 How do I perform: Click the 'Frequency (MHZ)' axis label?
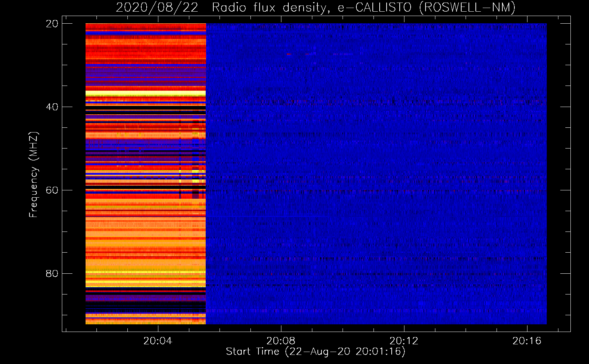(x=33, y=175)
